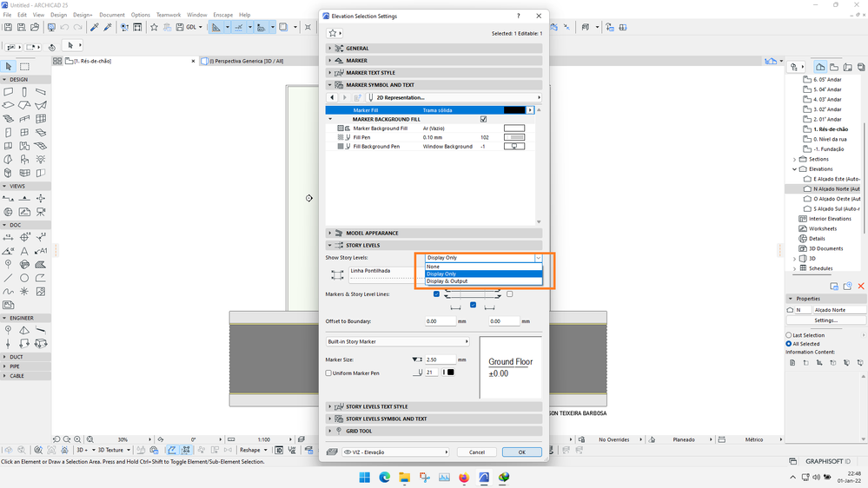This screenshot has height=488, width=868.
Task: Click first Offset to Boundary field
Action: [x=441, y=321]
